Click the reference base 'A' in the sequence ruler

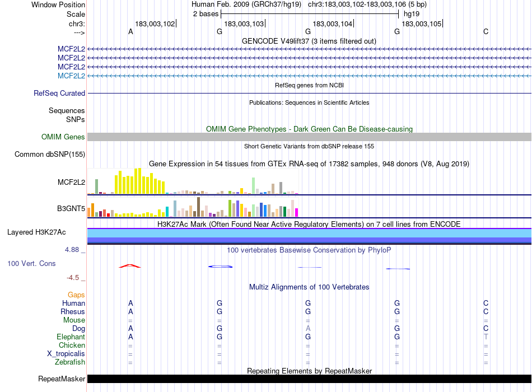pos(130,31)
